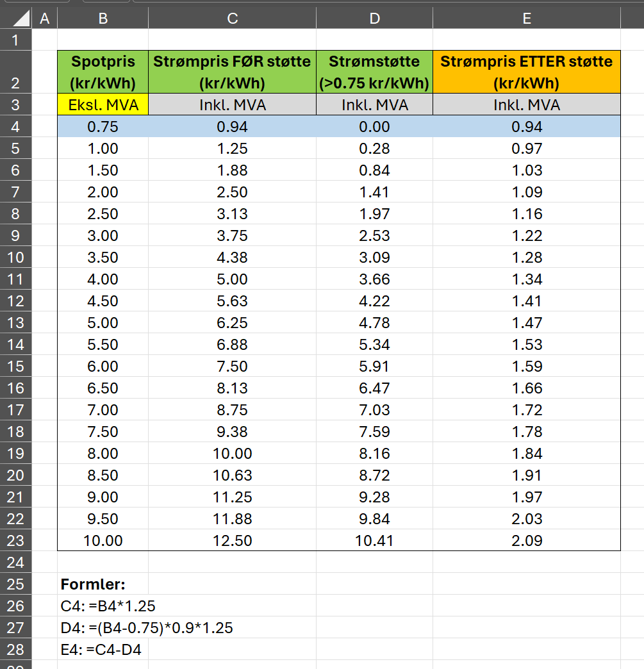Screen dimensions: 644x669
Task: Select row 13 header
Action: 16,322
